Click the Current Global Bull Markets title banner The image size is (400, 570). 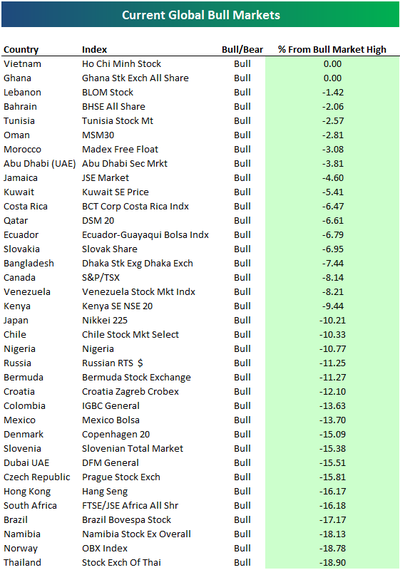coord(200,15)
